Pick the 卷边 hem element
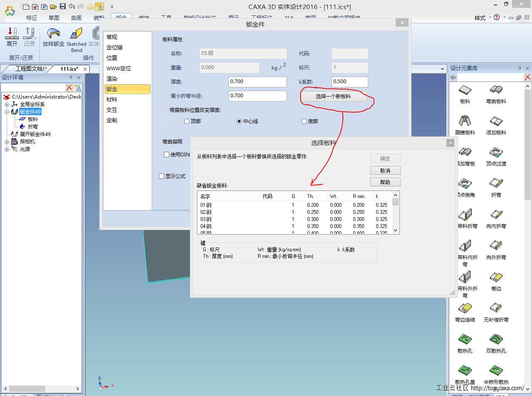The height and width of the screenshot is (396, 532). point(496,282)
